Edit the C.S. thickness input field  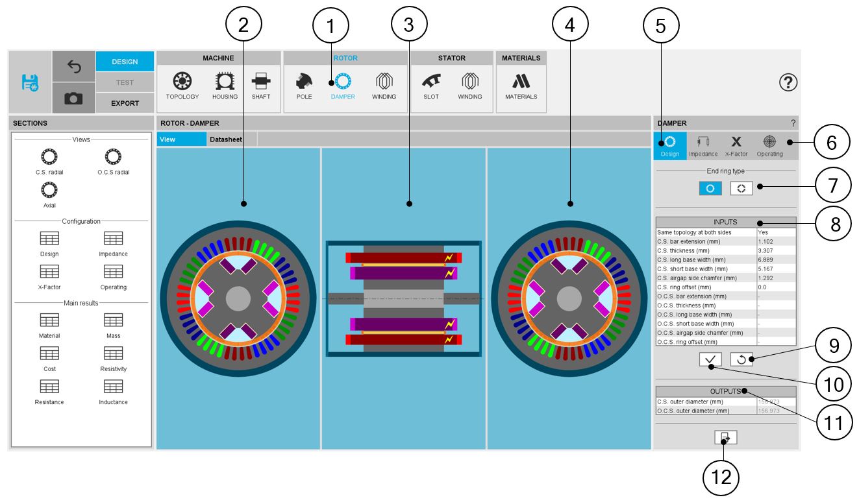(776, 250)
